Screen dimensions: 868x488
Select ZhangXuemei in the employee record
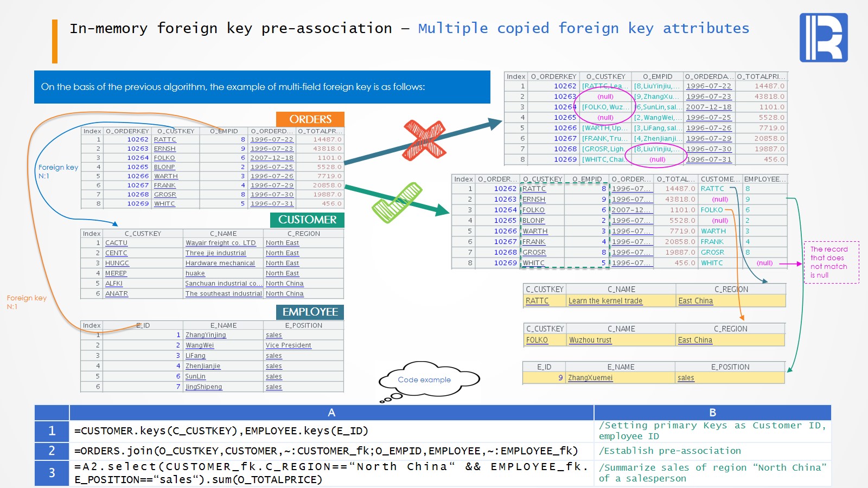click(590, 378)
